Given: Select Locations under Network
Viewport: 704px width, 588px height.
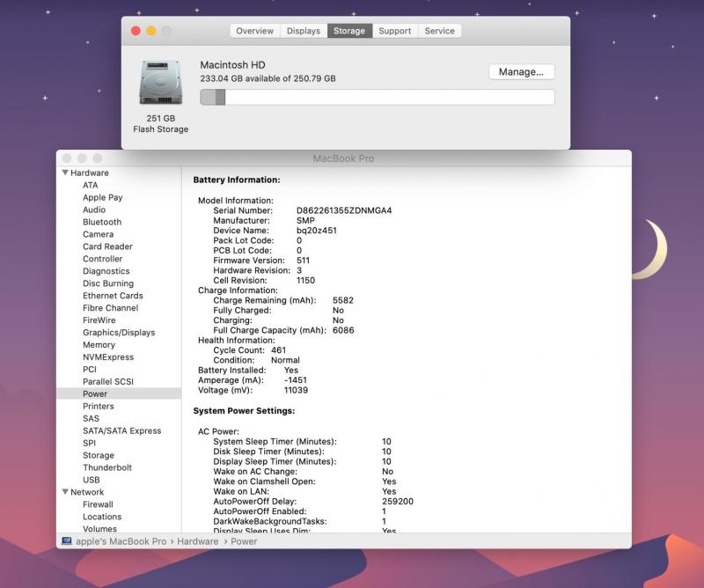Looking at the screenshot, I should coord(102,517).
